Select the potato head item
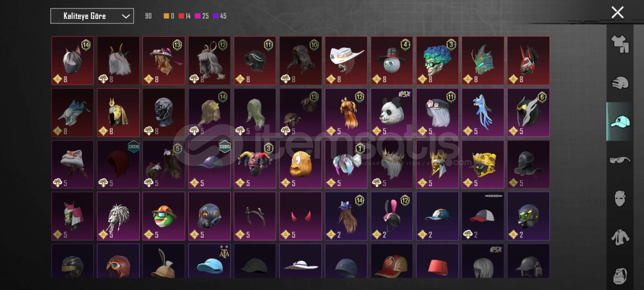The height and width of the screenshot is (290, 644). 301,164
